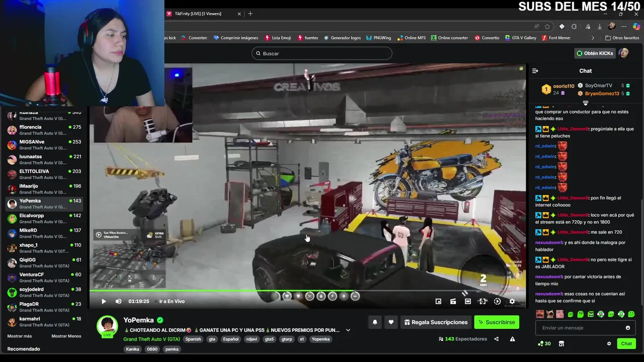This screenshot has width=644, height=362.
Task: Select the 'gtarp' tag
Action: tap(287, 339)
